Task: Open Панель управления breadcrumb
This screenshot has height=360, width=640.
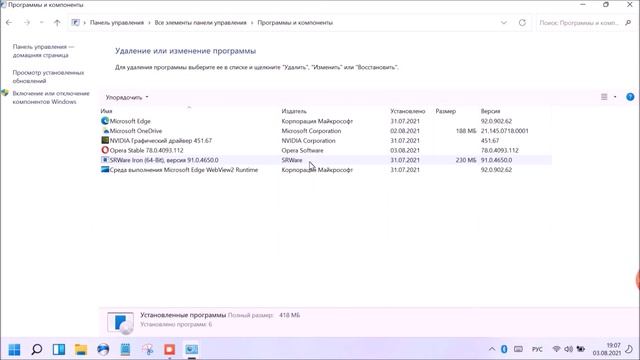Action: (x=117, y=22)
